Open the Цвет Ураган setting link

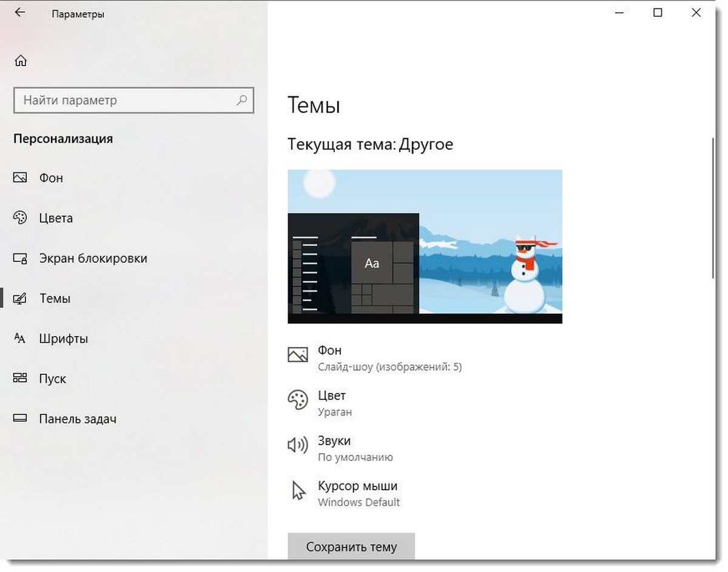click(x=320, y=403)
